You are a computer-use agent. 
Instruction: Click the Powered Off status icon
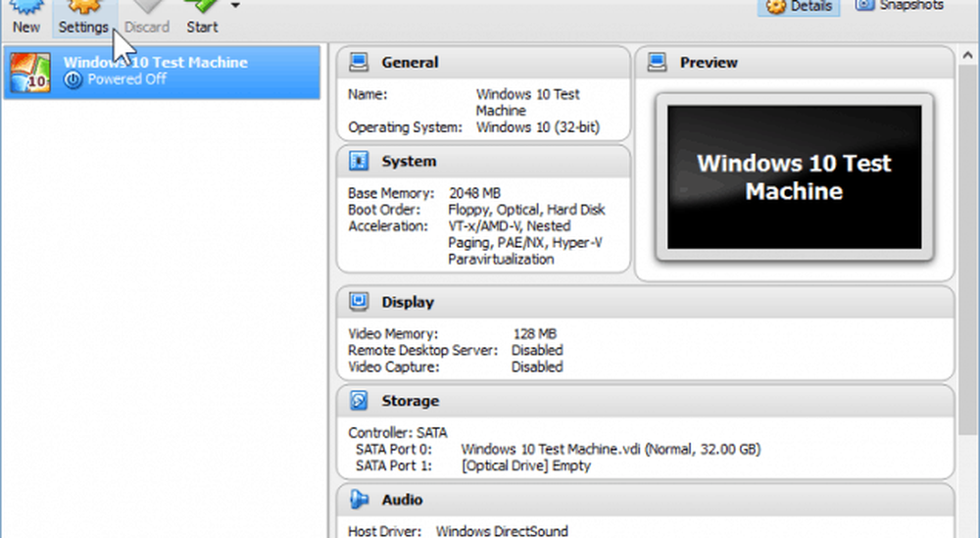click(73, 80)
